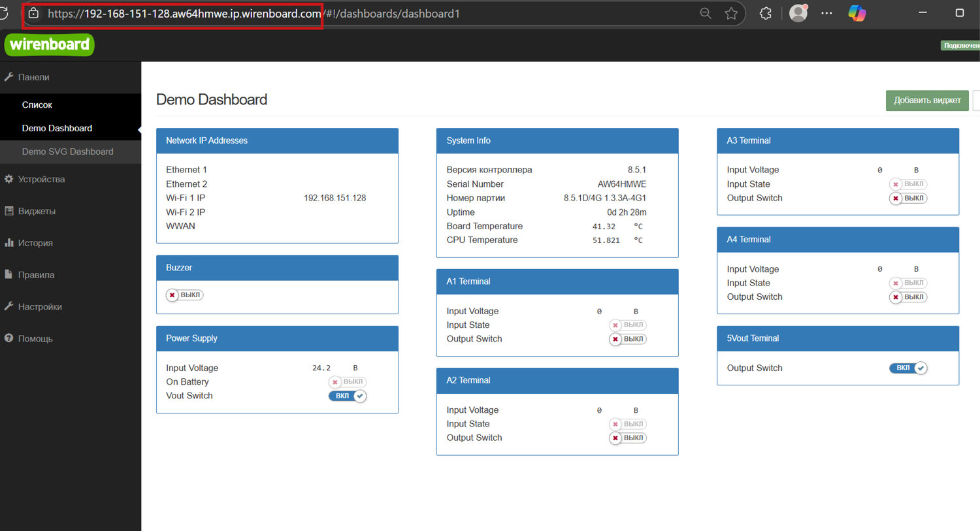
Task: Click file icon next to Правила
Action: pyautogui.click(x=8, y=274)
